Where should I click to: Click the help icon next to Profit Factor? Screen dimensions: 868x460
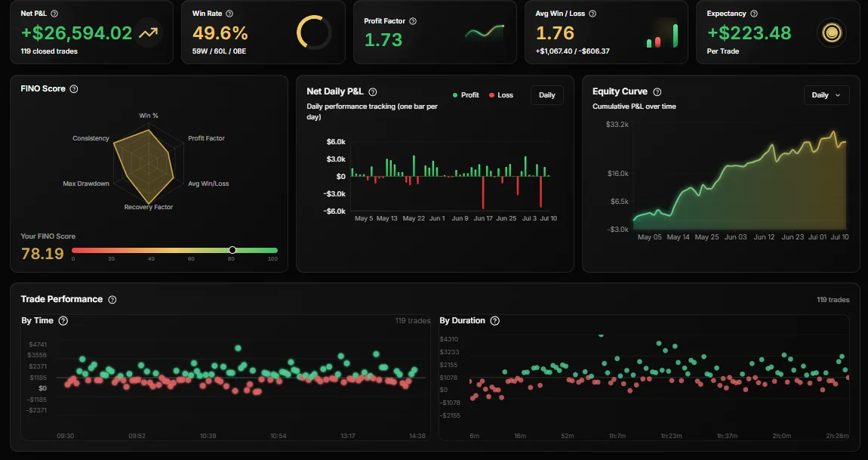pyautogui.click(x=413, y=21)
